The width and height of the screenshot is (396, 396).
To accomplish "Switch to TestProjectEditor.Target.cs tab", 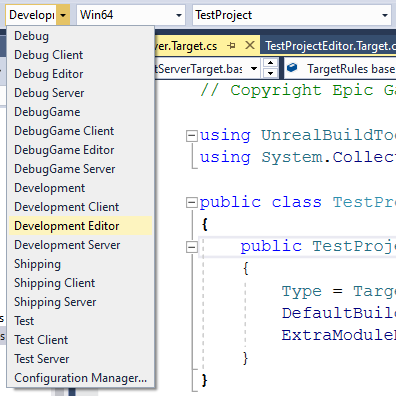I will point(330,46).
